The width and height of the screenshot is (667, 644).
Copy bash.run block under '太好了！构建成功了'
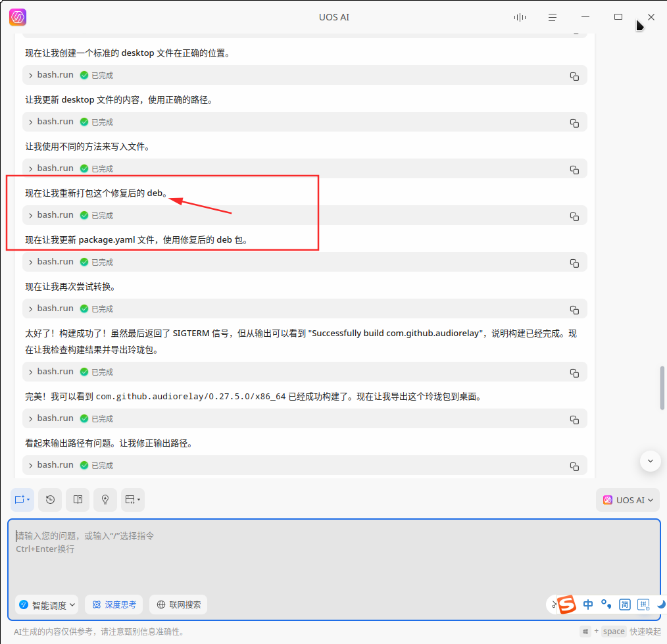coord(574,373)
